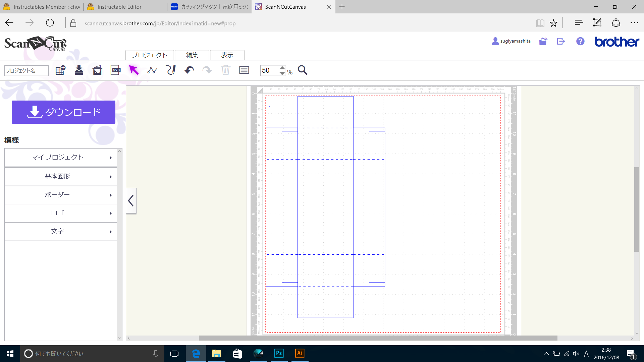Click the align/distribute tool
This screenshot has width=644, height=362.
[244, 70]
